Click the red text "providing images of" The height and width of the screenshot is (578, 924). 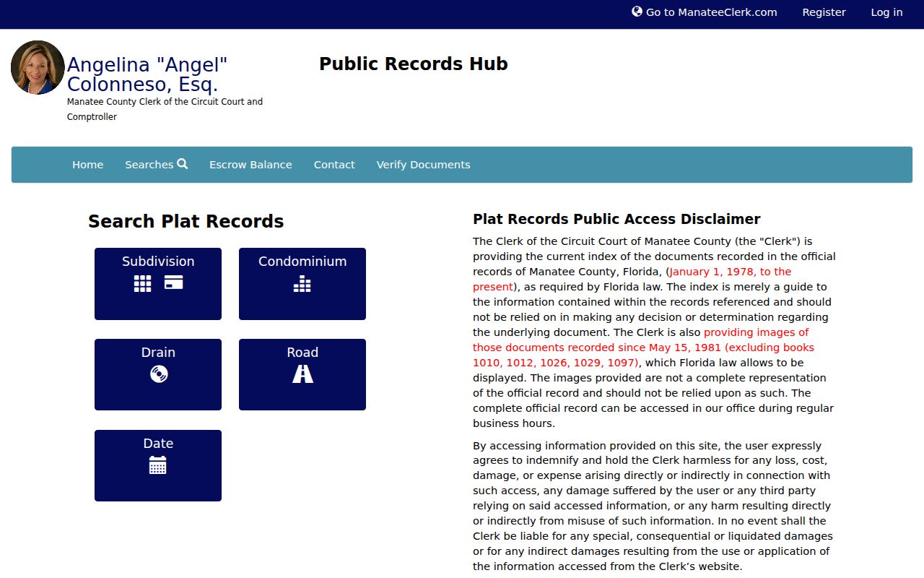757,332
